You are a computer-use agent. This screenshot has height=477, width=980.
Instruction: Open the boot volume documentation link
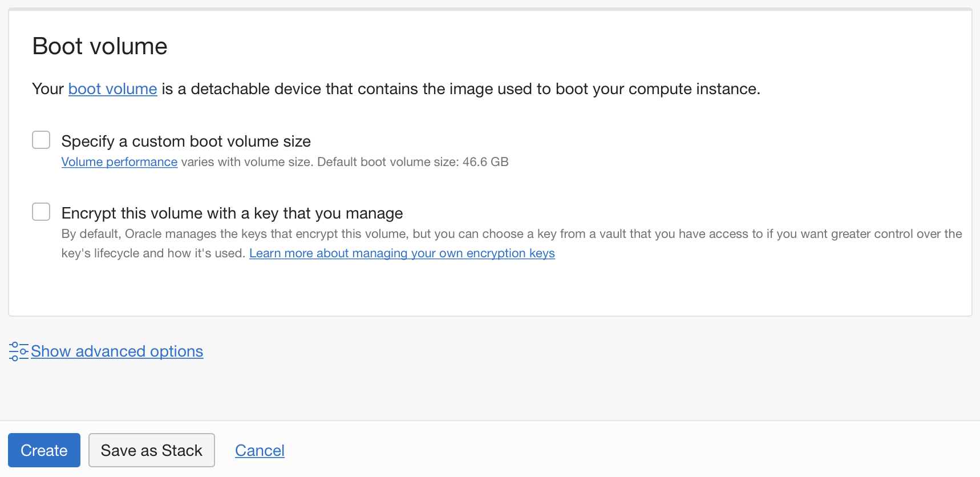(x=112, y=89)
